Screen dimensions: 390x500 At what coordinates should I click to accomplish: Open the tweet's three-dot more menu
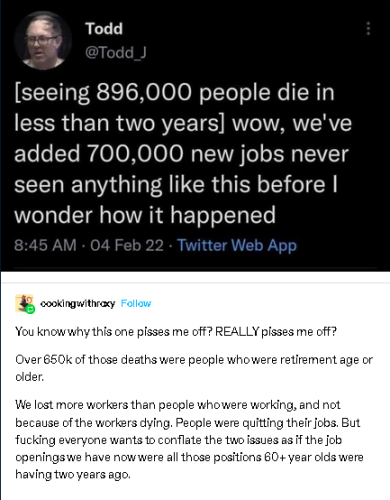(x=368, y=29)
